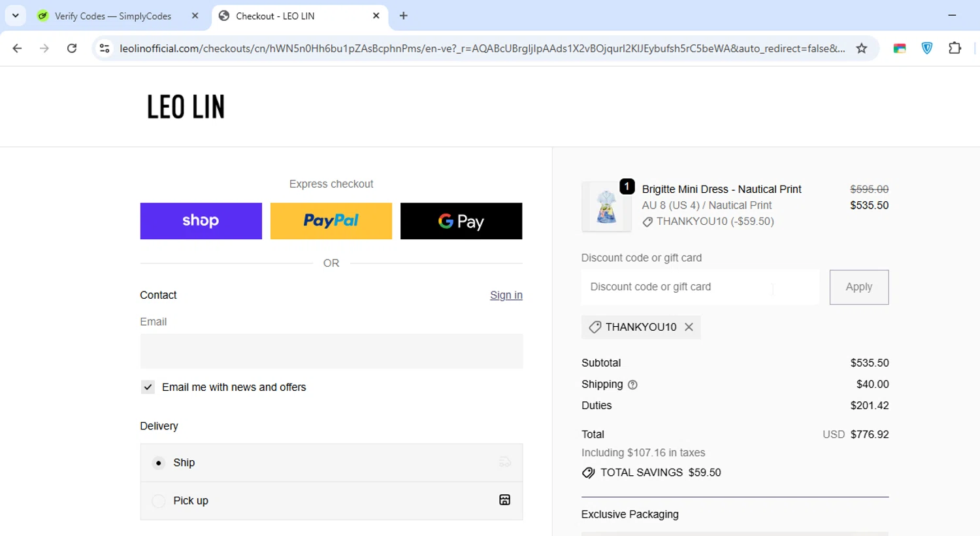Click the Shipping $40.00 value
Screen dimensions: 980x536
coord(873,384)
